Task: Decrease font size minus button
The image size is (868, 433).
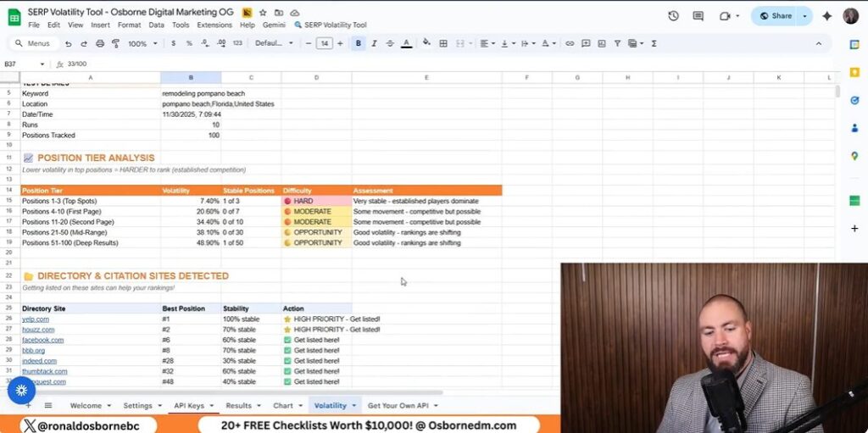Action: point(309,43)
